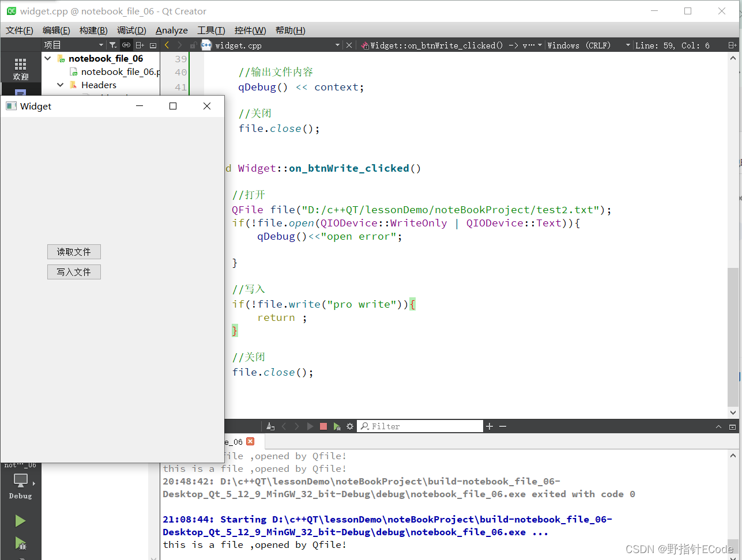The image size is (742, 560).
Task: Click the Filter input in application output
Action: (x=420, y=426)
